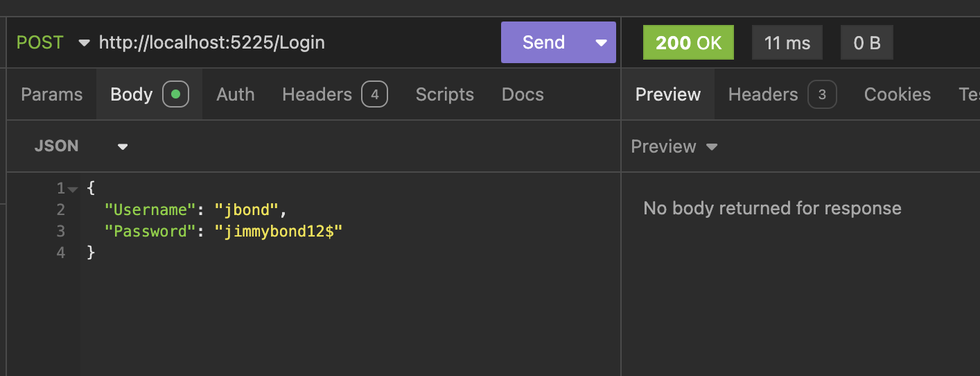
Task: Click the 0 B response size badge
Action: point(866,42)
